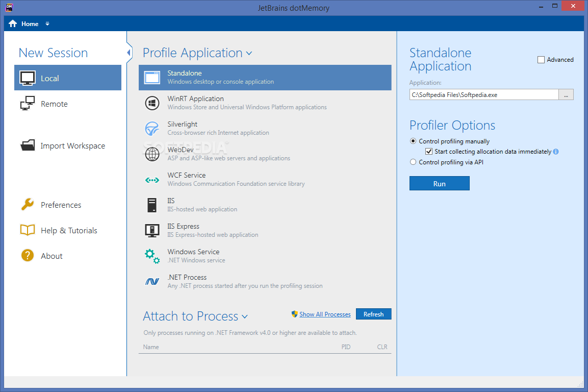The height and width of the screenshot is (392, 588).
Task: Select the WinRT Application entry
Action: pos(265,103)
